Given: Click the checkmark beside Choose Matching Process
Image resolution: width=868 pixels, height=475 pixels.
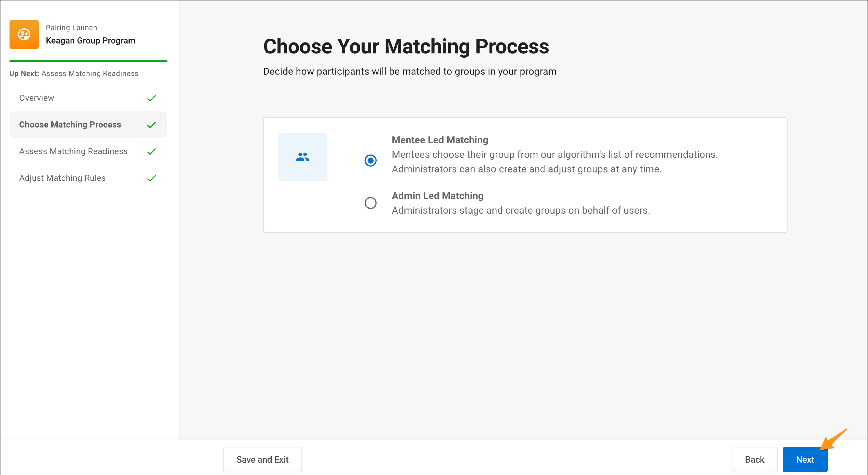Looking at the screenshot, I should (x=152, y=125).
